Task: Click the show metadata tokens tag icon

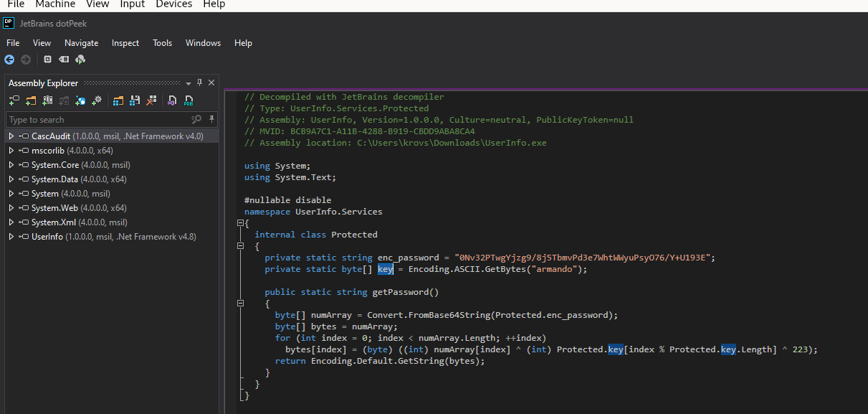Action: (64, 60)
